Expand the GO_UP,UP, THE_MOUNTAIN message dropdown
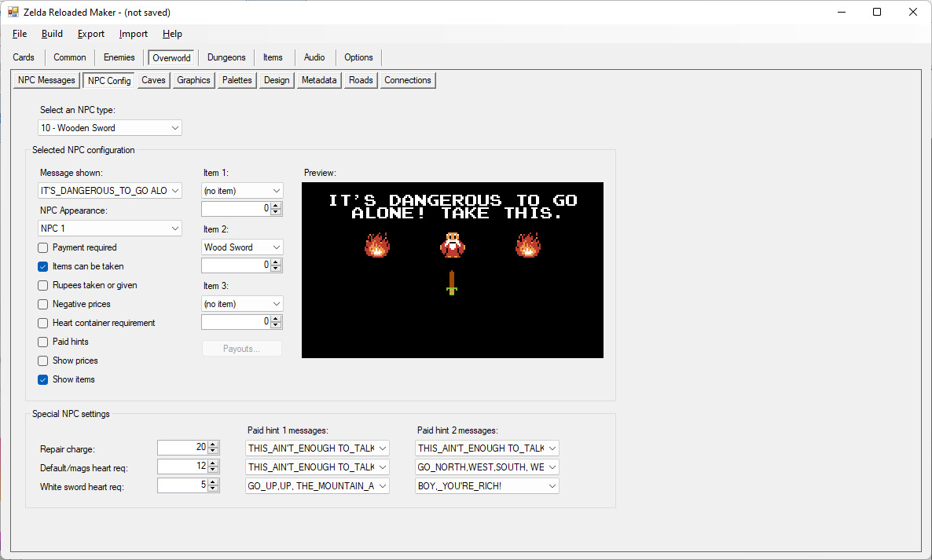The width and height of the screenshot is (932, 560). click(317, 485)
